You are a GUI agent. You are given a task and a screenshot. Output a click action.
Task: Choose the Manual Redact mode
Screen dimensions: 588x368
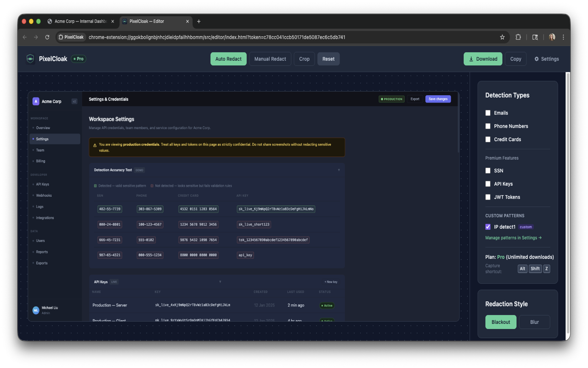pyautogui.click(x=270, y=59)
